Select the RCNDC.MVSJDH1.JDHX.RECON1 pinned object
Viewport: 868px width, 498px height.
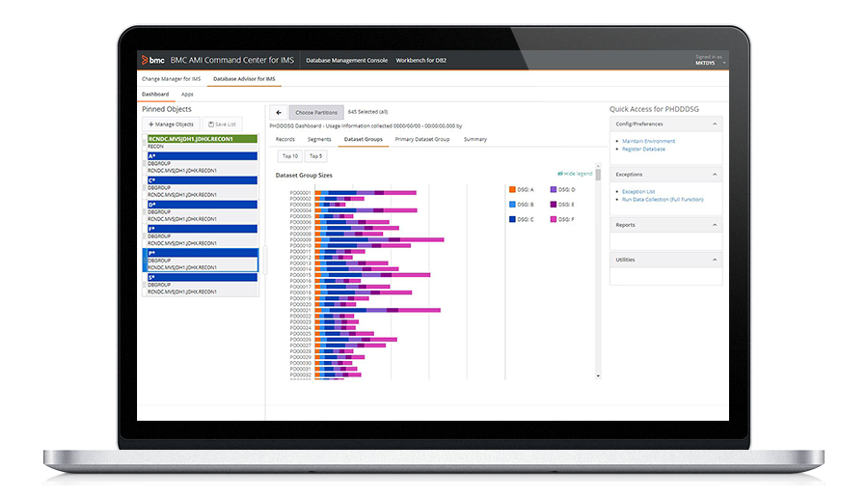[202, 139]
